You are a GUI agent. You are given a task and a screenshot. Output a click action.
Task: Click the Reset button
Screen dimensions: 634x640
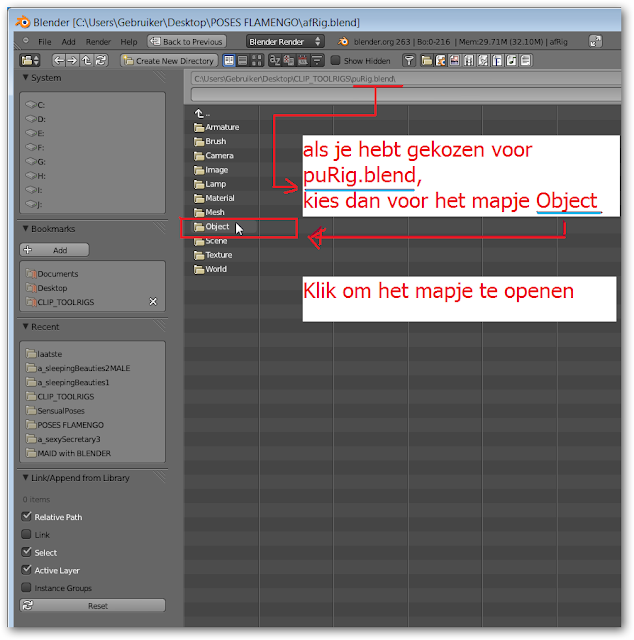93,605
